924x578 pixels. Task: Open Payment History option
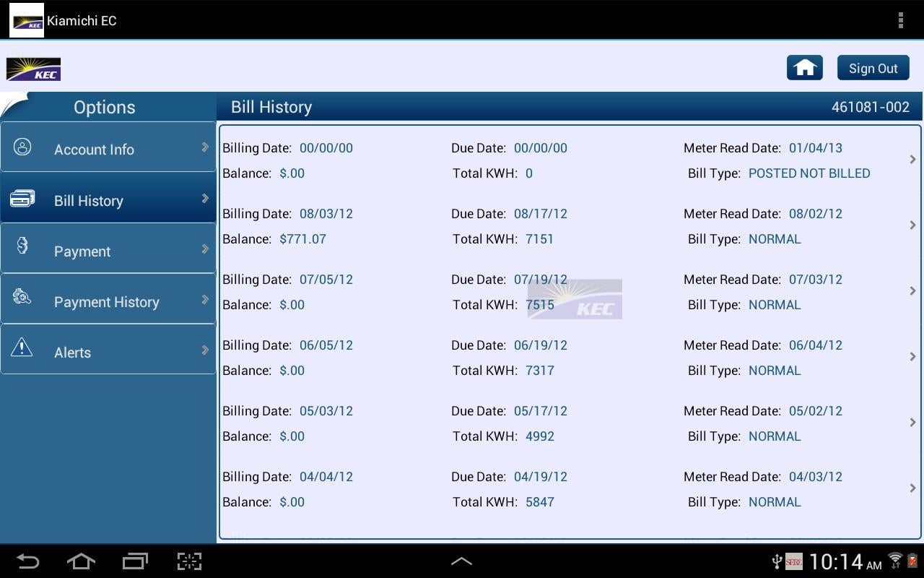(x=108, y=299)
